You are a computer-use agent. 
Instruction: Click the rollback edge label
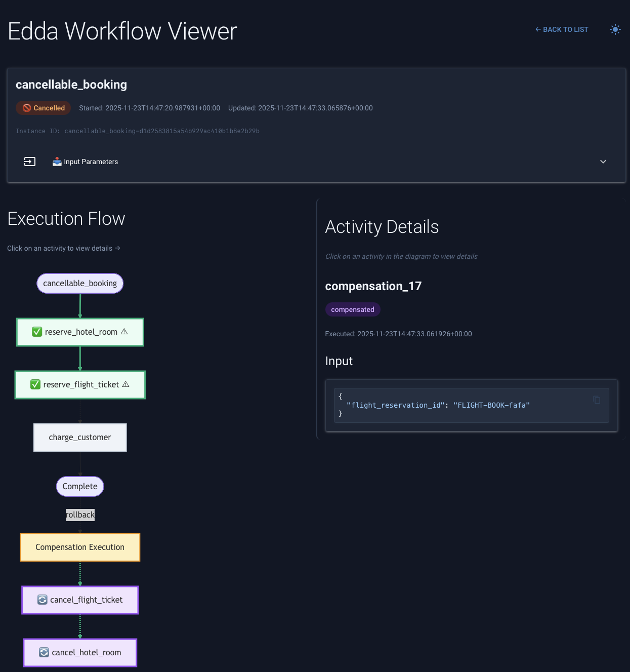(x=80, y=515)
